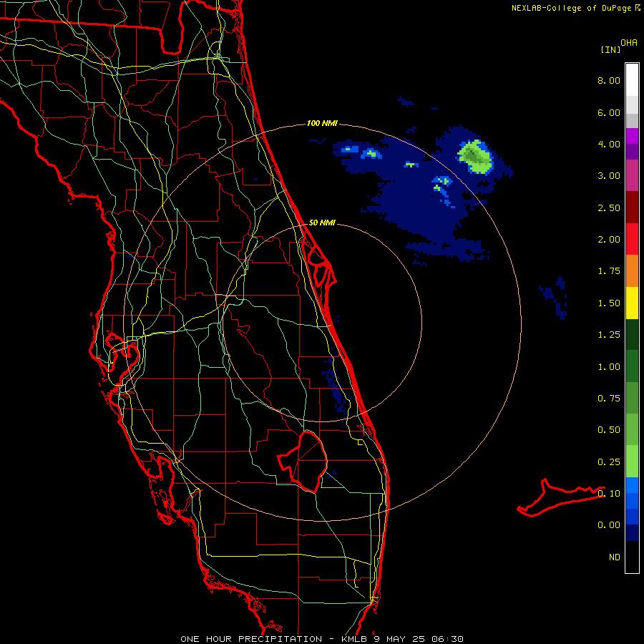Click the ONE HOUR PRECIPITATION caption text
This screenshot has width=644, height=644.
point(251,639)
